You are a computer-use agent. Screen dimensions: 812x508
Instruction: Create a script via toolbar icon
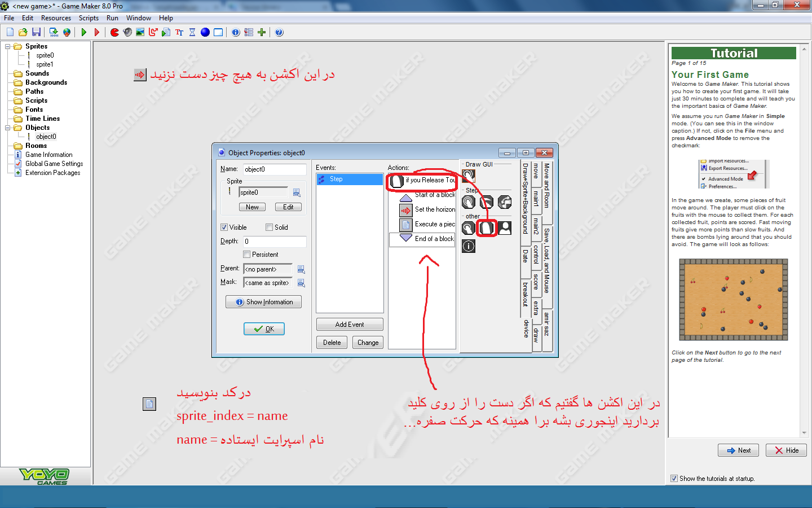[x=166, y=32]
